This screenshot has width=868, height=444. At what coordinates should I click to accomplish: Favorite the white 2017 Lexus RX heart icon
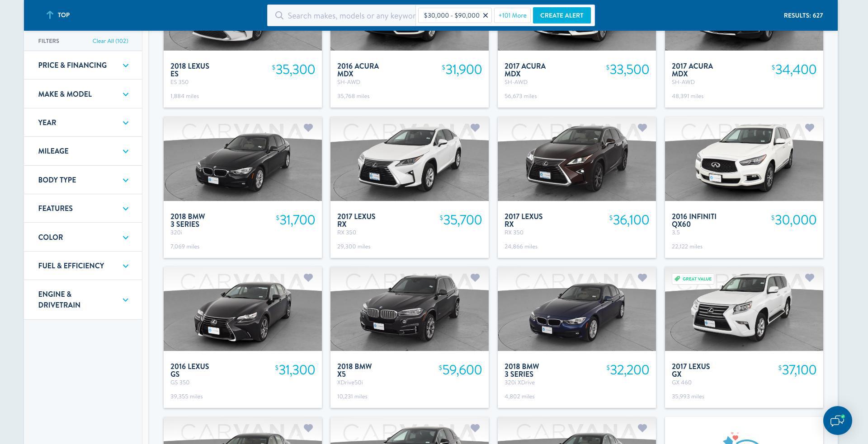[x=475, y=128]
